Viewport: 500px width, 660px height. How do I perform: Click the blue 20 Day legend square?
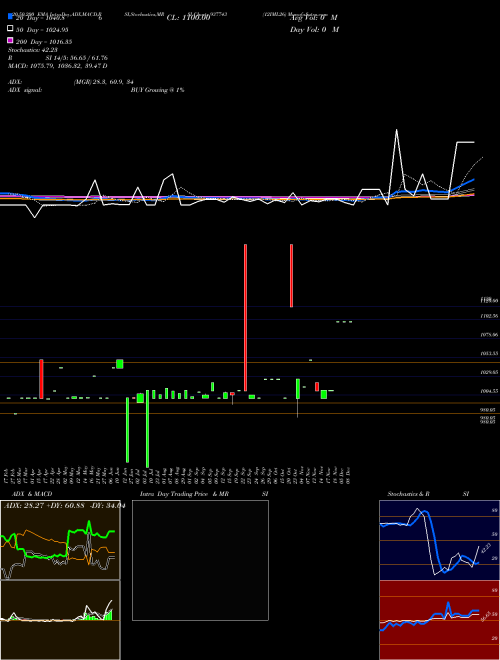point(10,17)
